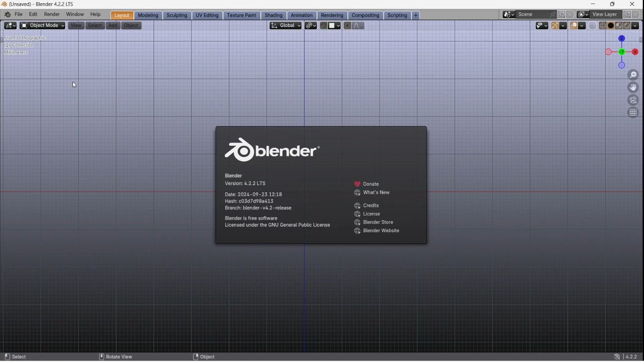Click the zoom view magnifier icon
Screen dimensions: 644x362
point(634,75)
